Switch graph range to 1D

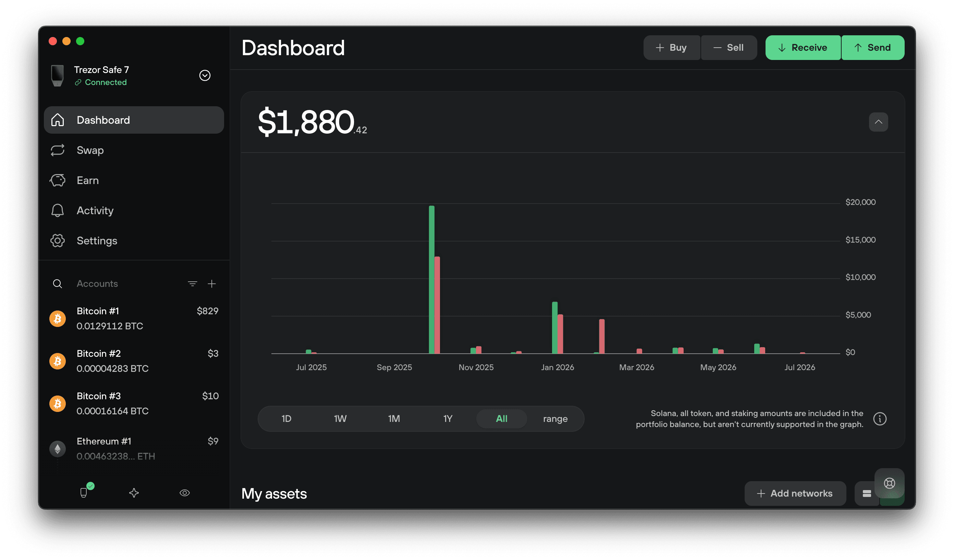click(286, 419)
